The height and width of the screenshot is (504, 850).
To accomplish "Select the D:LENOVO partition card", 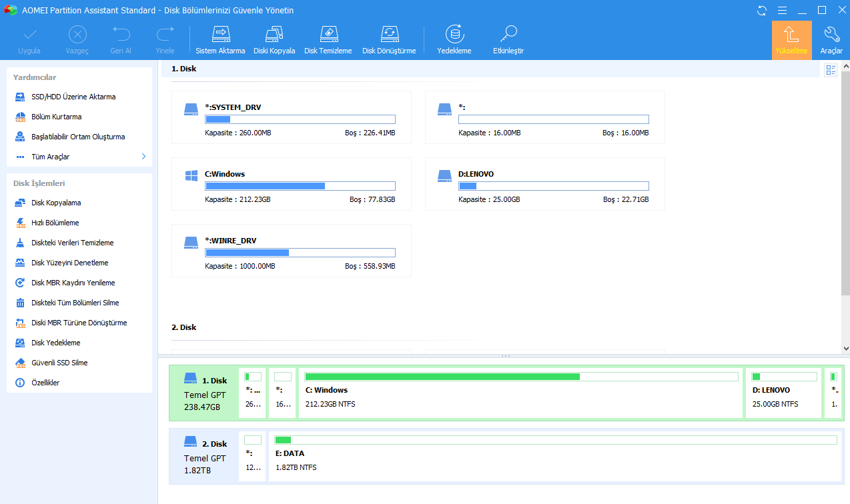I will click(x=544, y=184).
